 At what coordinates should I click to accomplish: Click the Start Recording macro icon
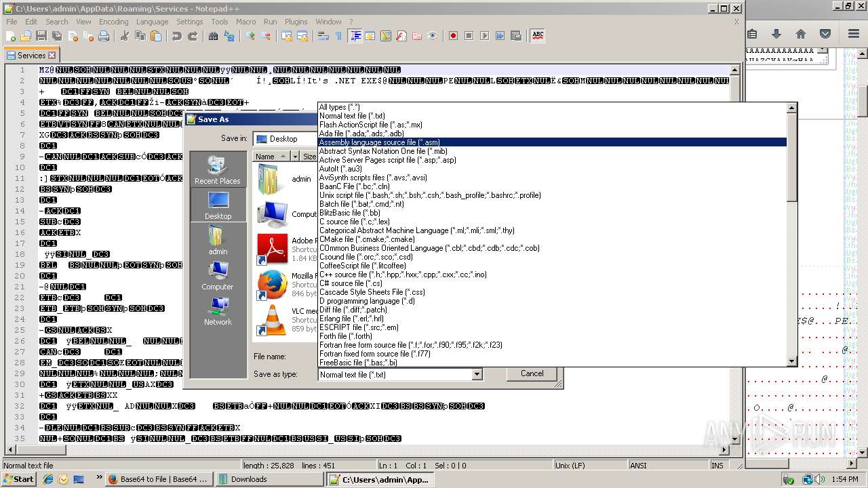454,36
